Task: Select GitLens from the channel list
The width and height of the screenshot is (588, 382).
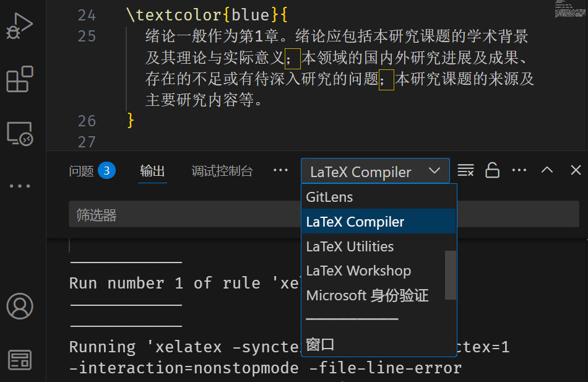Action: pos(329,198)
